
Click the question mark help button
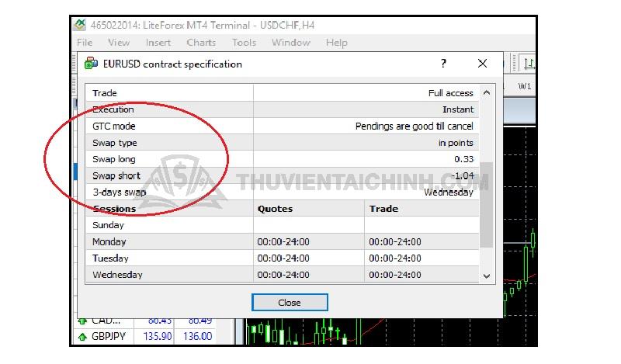coord(443,64)
